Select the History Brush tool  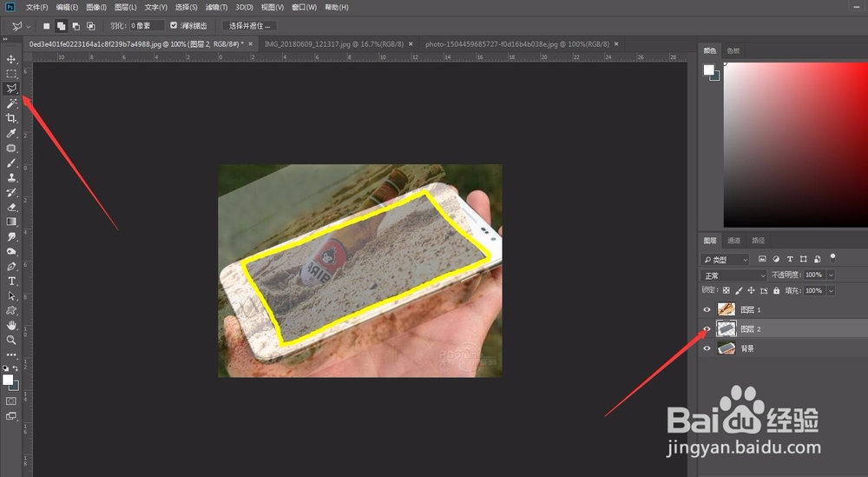tap(11, 192)
